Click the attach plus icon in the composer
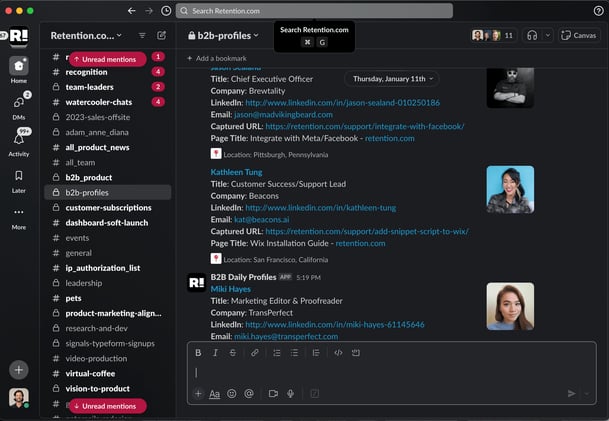Screen dimensions: 609x421 198,394
